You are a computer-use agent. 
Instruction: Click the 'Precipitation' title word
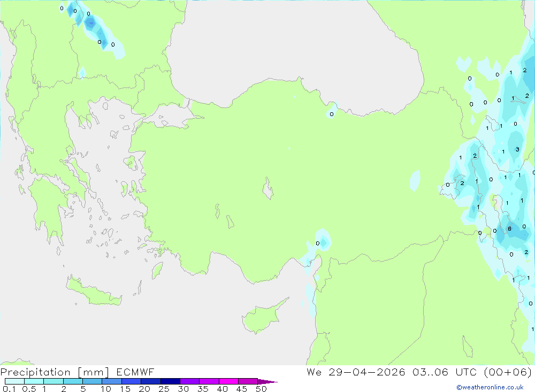click(35, 372)
